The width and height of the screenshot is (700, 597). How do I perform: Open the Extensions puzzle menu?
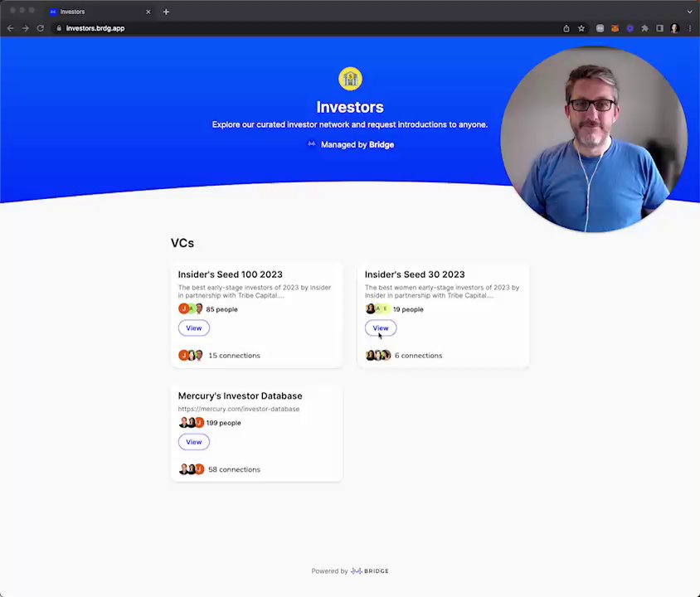click(x=644, y=28)
